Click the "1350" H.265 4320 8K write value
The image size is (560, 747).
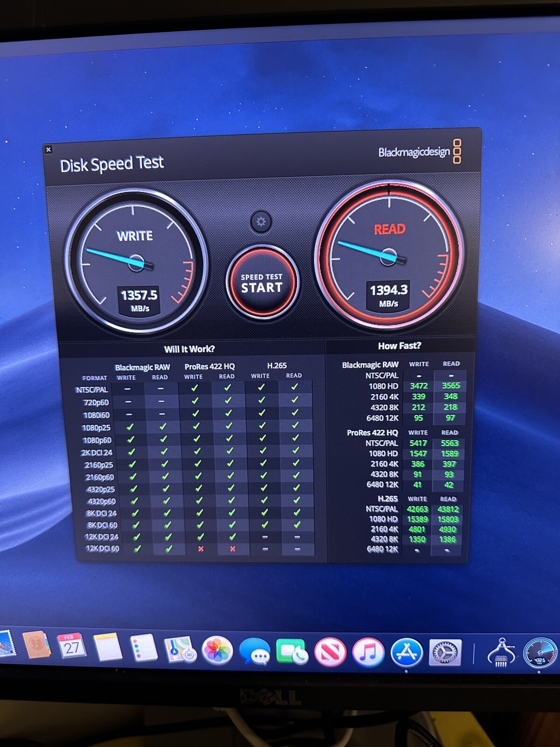[417, 539]
